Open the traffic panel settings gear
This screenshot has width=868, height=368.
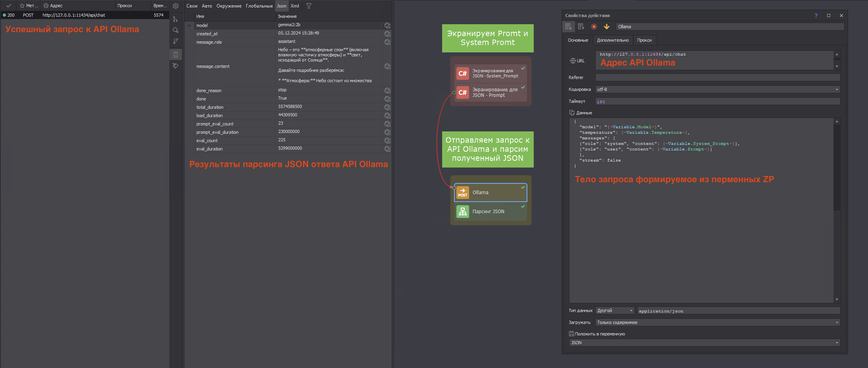pos(176,6)
